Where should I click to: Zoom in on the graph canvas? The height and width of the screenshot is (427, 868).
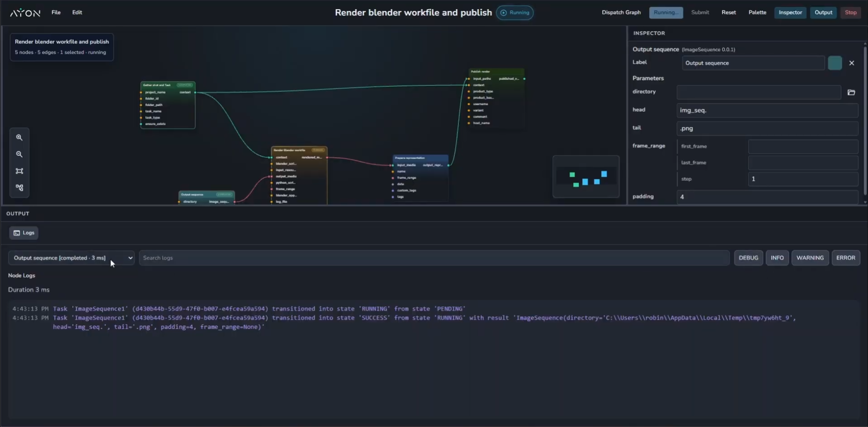click(19, 137)
